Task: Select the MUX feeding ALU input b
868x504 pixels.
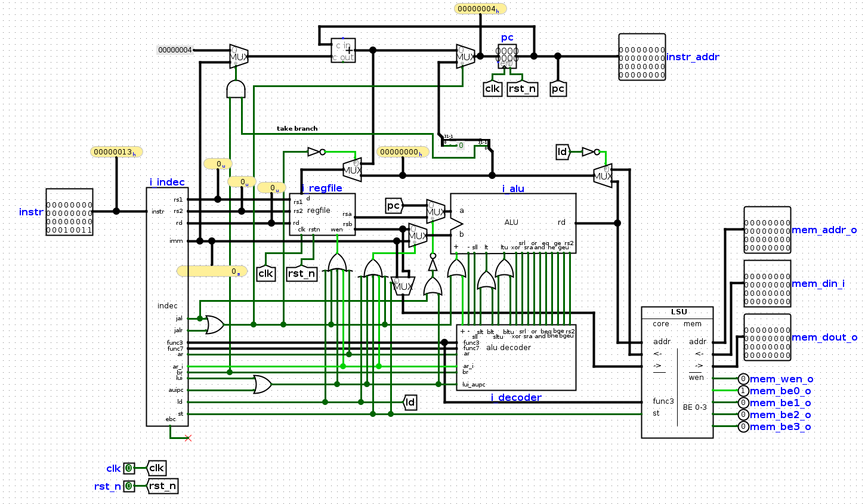Action: (x=418, y=236)
